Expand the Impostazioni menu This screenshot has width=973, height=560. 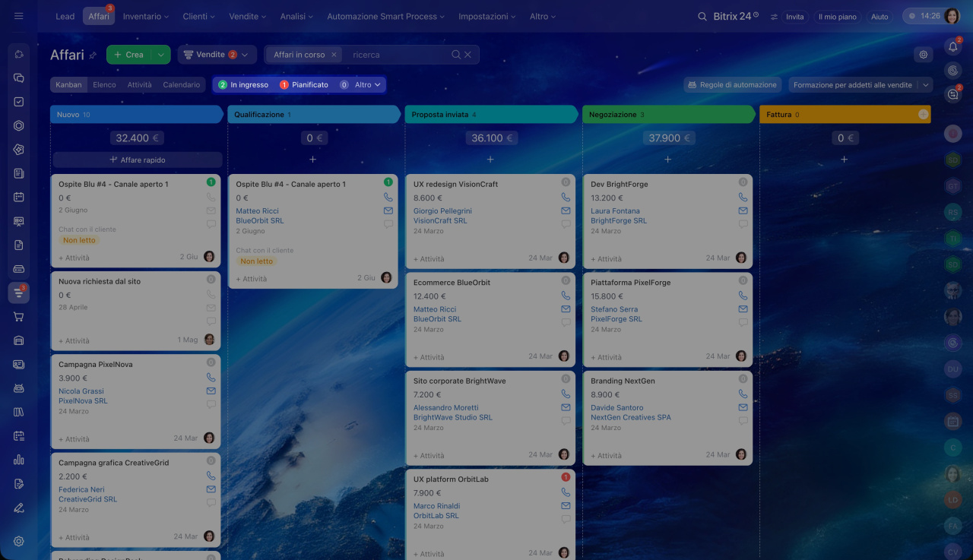(x=487, y=16)
